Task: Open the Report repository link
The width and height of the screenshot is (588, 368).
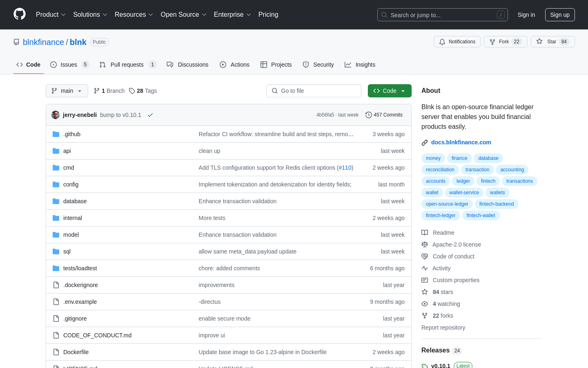Action: coord(443,328)
